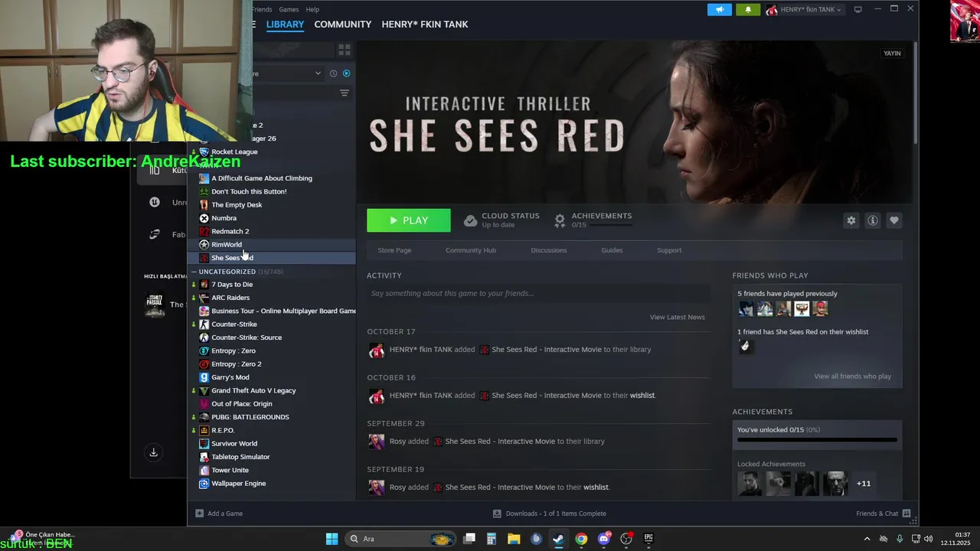Open the Calculator taskbar icon
Screen dimensions: 980x551
pos(492,539)
